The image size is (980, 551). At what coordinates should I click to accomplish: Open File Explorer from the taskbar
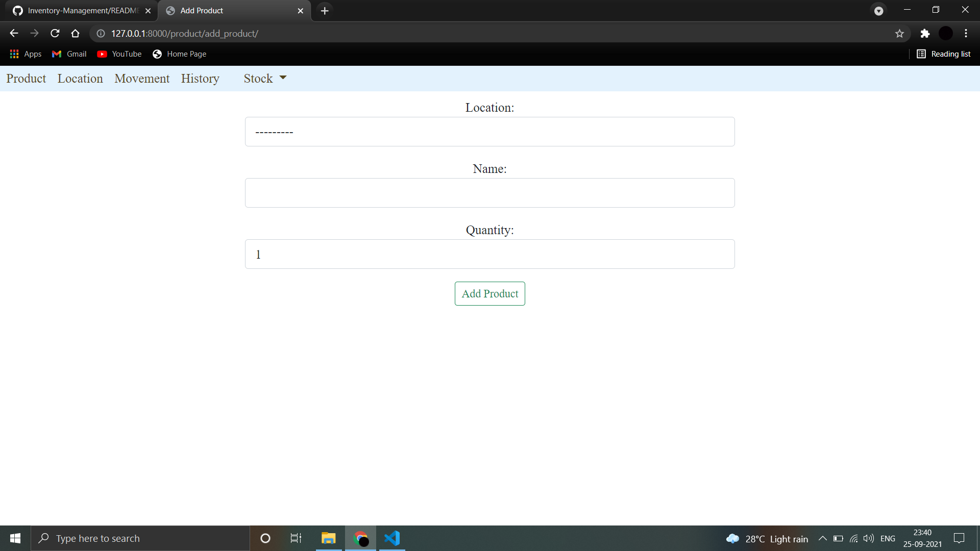click(329, 538)
